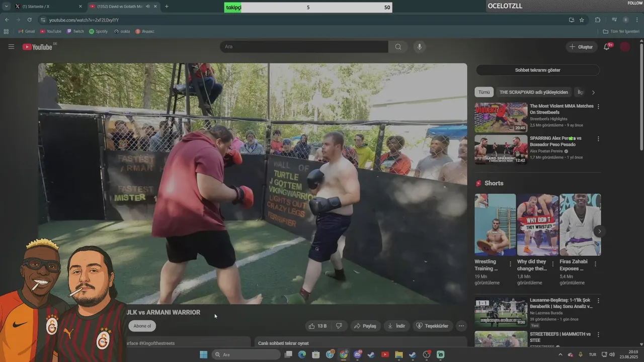Start voice search with microphone icon
The height and width of the screenshot is (362, 644).
(419, 47)
